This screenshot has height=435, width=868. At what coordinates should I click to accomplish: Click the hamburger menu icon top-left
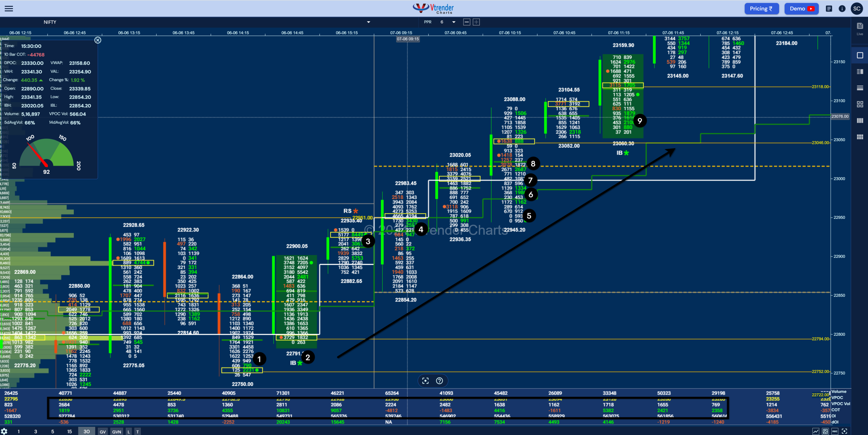coord(9,8)
